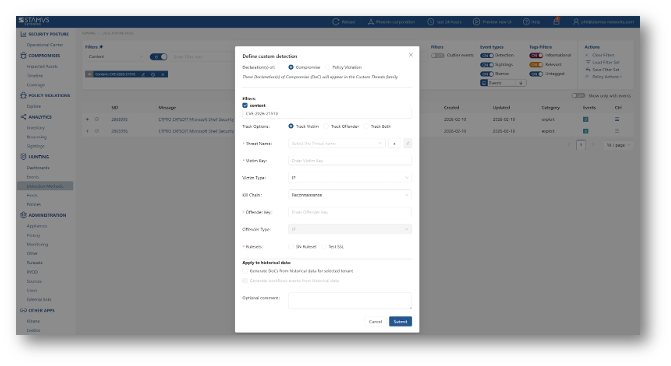The width and height of the screenshot is (671, 366).
Task: Click Events icon in first row
Action: (x=585, y=119)
